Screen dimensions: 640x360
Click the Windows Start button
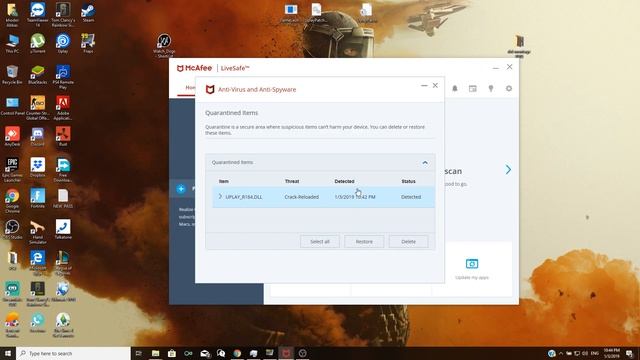tap(8, 353)
